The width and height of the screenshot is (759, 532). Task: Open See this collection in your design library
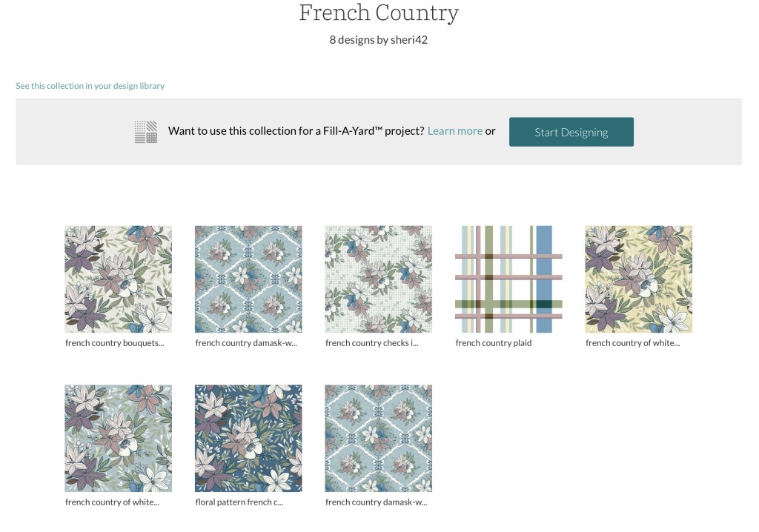90,86
